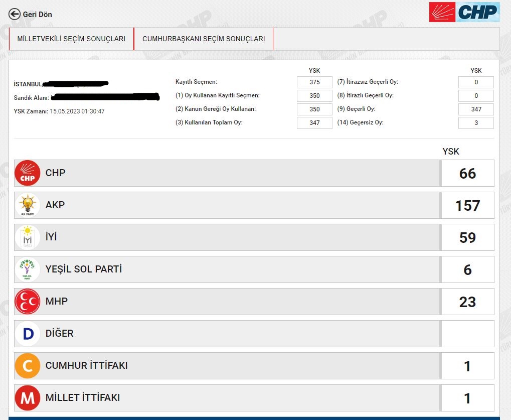This screenshot has width=511, height=420.
Task: Click the MHP three crescents logo
Action: tap(28, 301)
